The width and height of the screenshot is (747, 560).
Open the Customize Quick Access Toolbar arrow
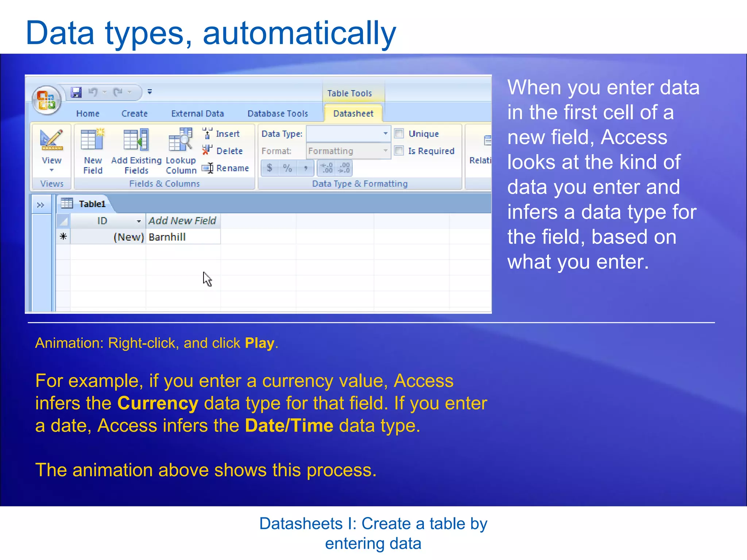pos(150,92)
